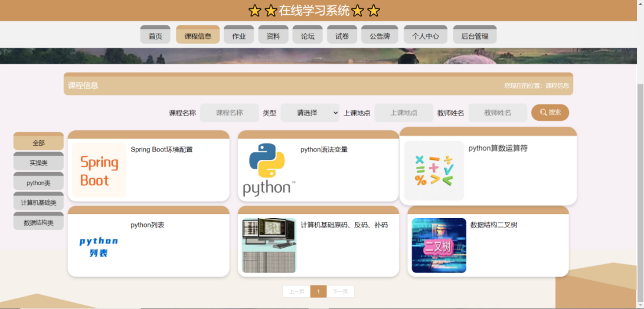The width and height of the screenshot is (644, 309).
Task: Open 后台管理 from the navigation bar
Action: [x=475, y=36]
